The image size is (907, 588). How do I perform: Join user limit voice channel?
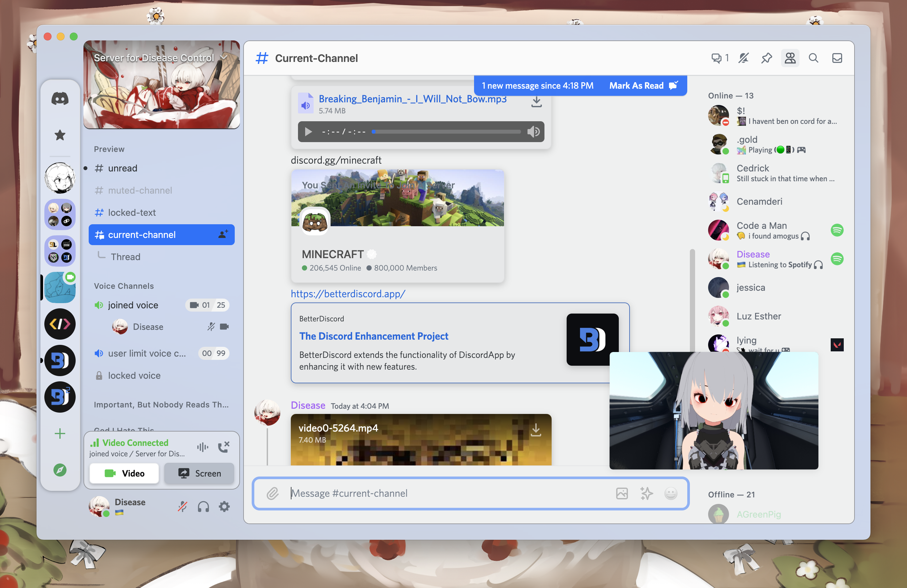(x=161, y=353)
